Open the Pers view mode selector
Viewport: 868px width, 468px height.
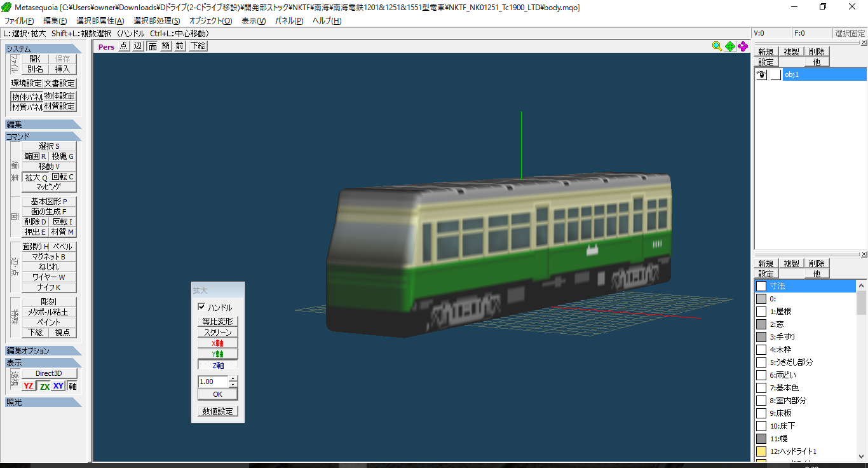[x=106, y=46]
